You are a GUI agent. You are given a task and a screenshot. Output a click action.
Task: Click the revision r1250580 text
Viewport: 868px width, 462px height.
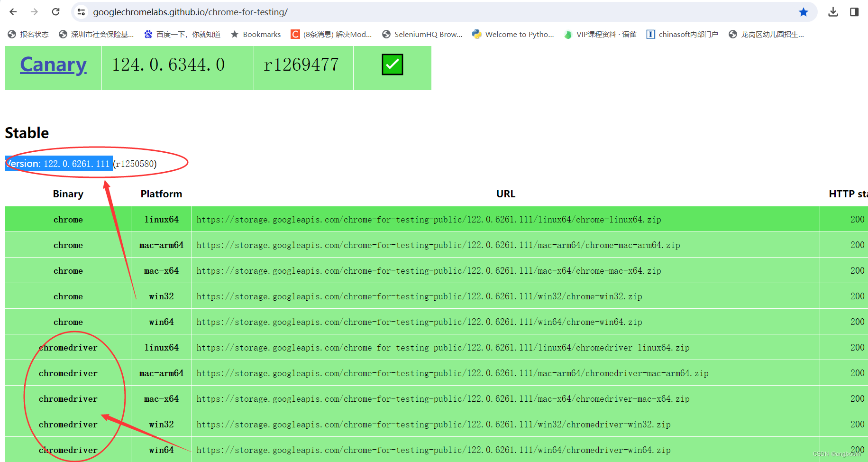pyautogui.click(x=135, y=164)
